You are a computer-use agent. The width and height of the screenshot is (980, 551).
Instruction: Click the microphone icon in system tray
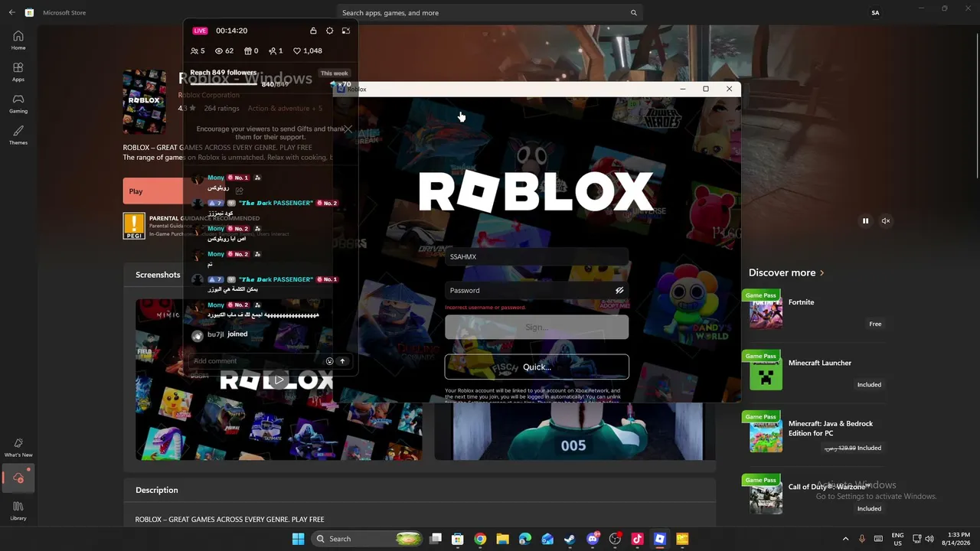click(862, 539)
